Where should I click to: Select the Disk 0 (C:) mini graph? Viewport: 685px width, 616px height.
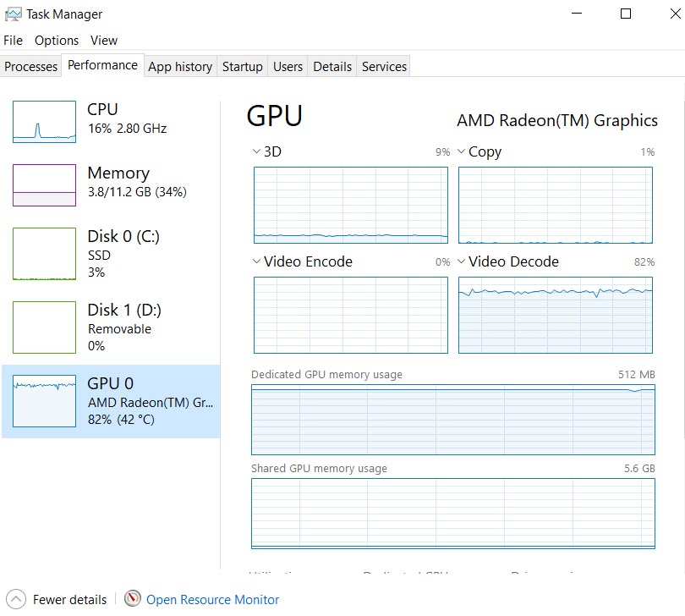(44, 254)
